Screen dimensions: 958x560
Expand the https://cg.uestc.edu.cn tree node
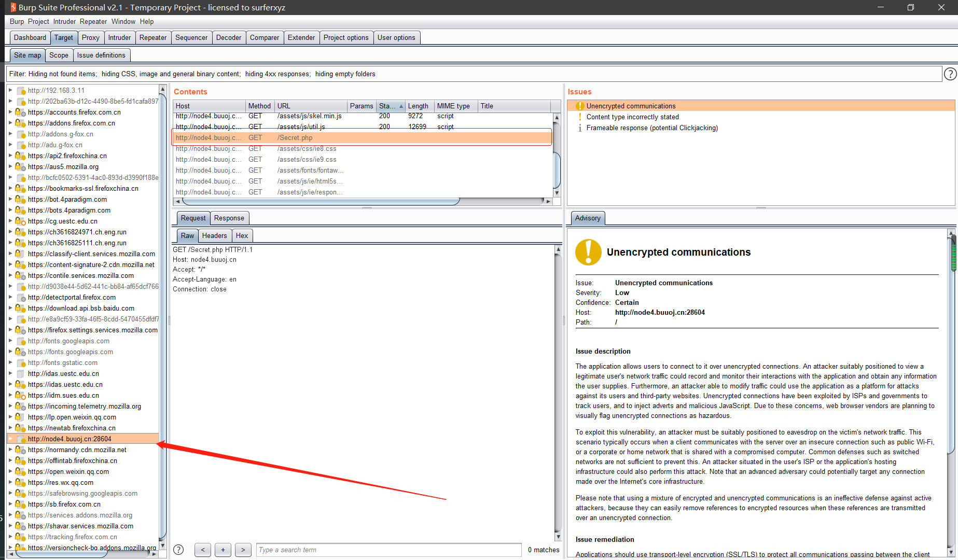point(10,221)
